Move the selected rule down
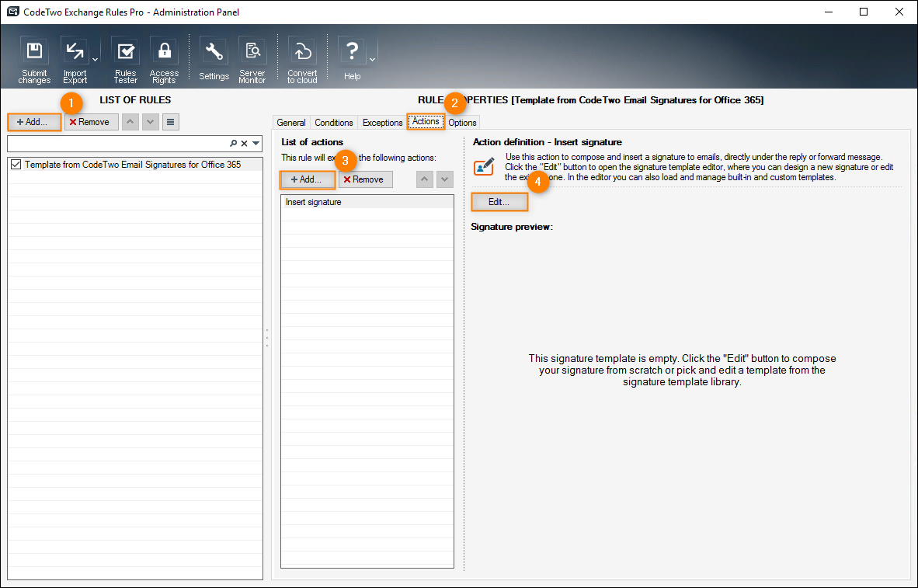The height and width of the screenshot is (588, 918). click(151, 122)
